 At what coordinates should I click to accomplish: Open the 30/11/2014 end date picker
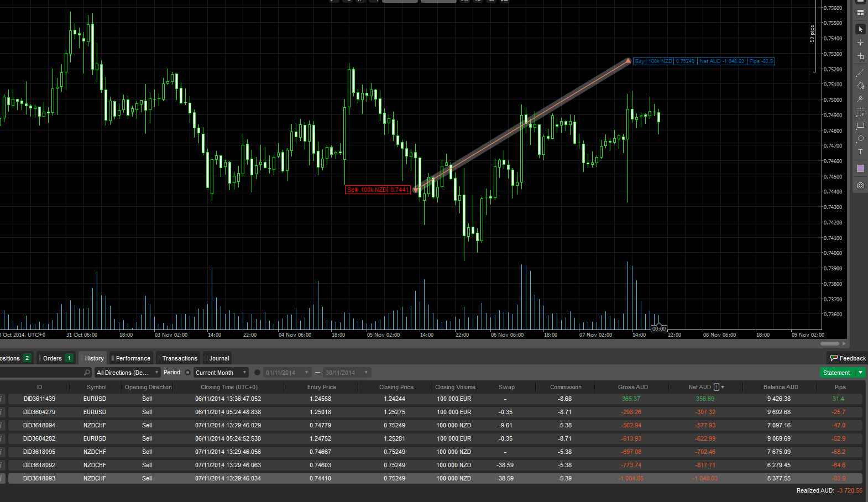click(x=347, y=373)
